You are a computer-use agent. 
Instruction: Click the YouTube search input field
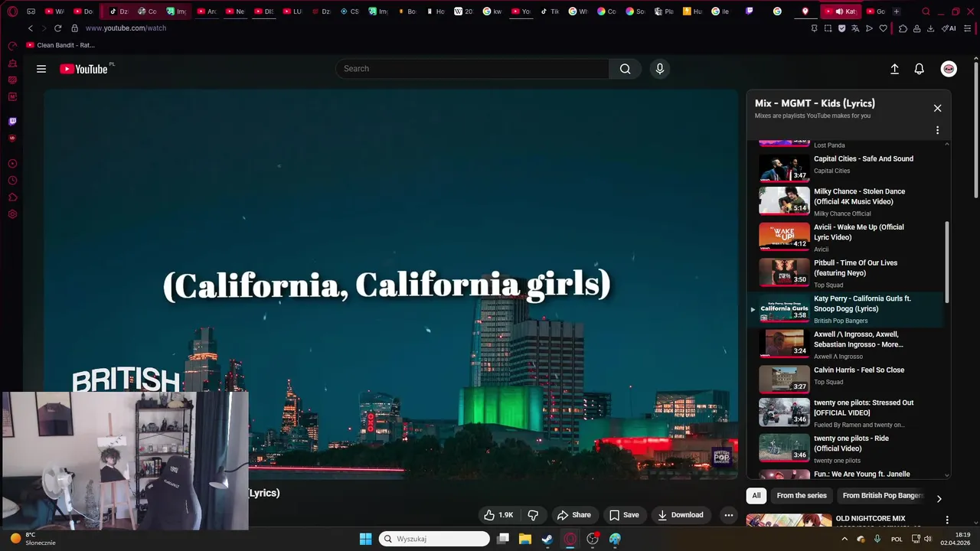click(x=472, y=69)
